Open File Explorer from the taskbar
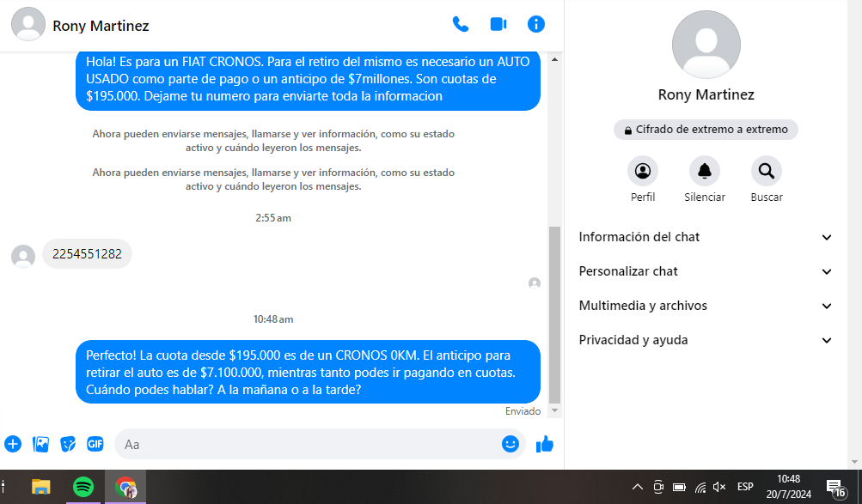The width and height of the screenshot is (862, 504). (x=40, y=487)
